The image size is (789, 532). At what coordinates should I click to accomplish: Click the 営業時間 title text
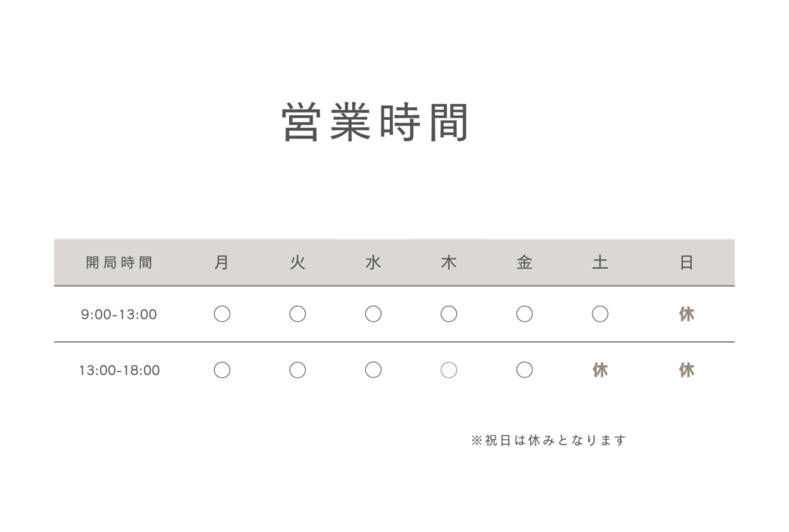tap(375, 122)
